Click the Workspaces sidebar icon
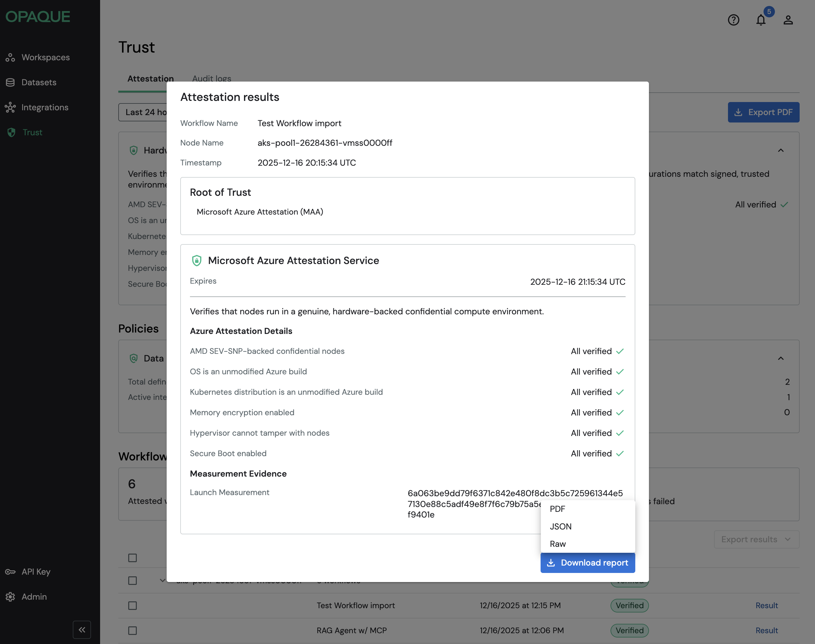This screenshot has width=815, height=644. [x=10, y=57]
